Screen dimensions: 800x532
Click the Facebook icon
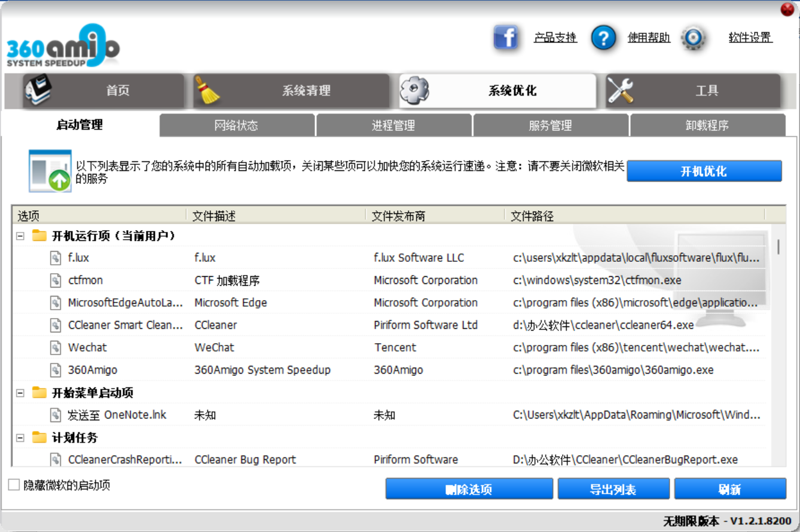pos(506,38)
